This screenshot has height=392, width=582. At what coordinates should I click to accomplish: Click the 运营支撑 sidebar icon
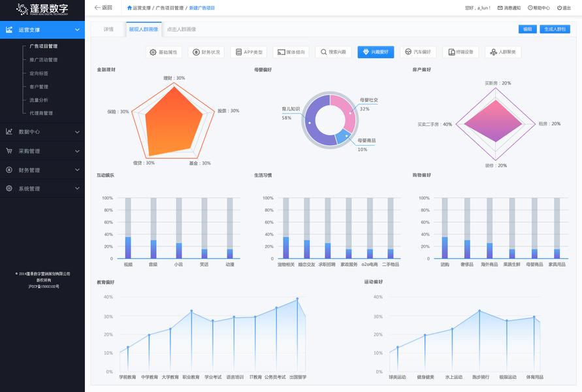tap(9, 29)
